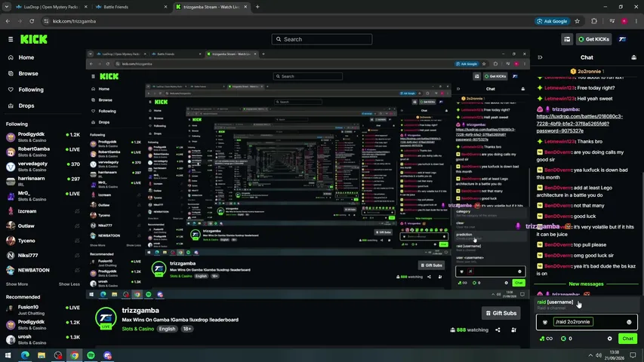This screenshot has width=644, height=362.
Task: Open the chat users icon in Chat header
Action: [633, 57]
